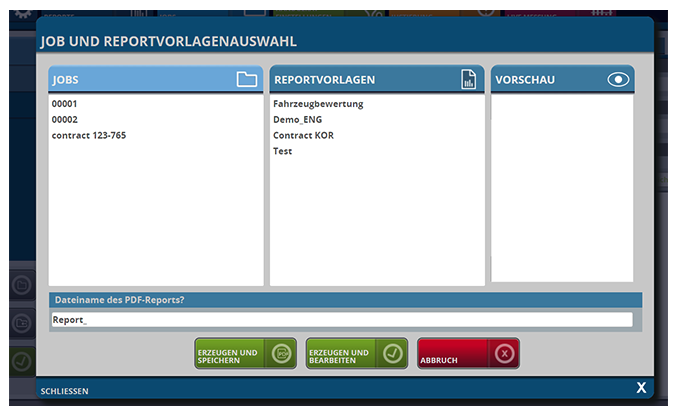
Task: Toggle the eye icon in the Vorschau header
Action: point(618,80)
